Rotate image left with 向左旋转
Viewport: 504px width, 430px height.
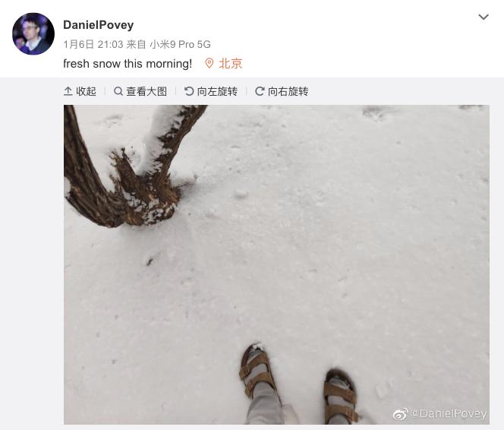pyautogui.click(x=217, y=91)
